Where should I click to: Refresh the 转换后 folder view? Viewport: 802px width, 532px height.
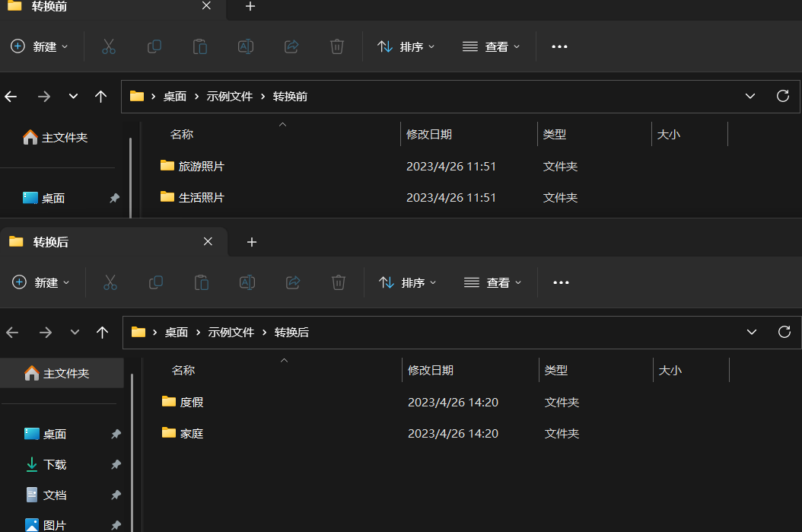(x=784, y=332)
